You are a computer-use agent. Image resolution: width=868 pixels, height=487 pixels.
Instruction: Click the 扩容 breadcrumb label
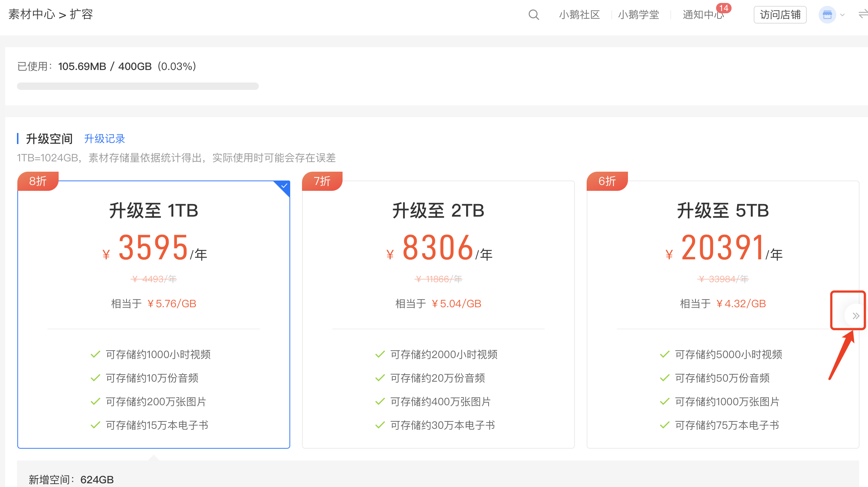[x=81, y=14]
